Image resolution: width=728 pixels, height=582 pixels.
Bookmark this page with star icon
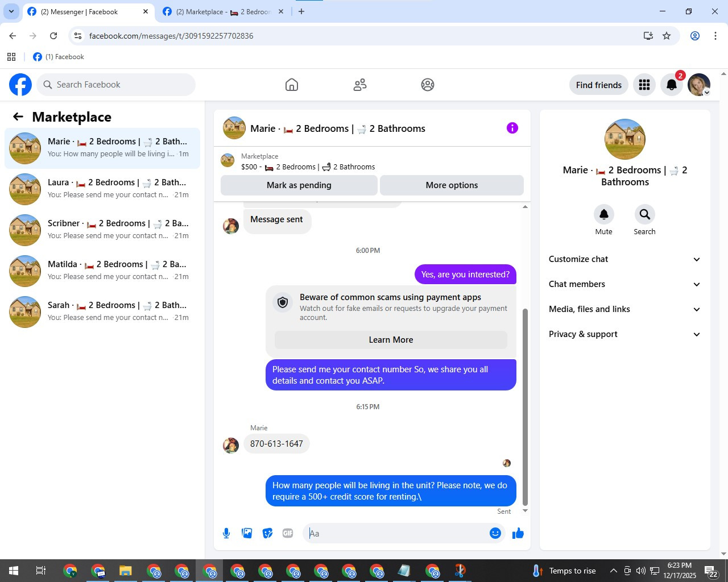pyautogui.click(x=667, y=36)
